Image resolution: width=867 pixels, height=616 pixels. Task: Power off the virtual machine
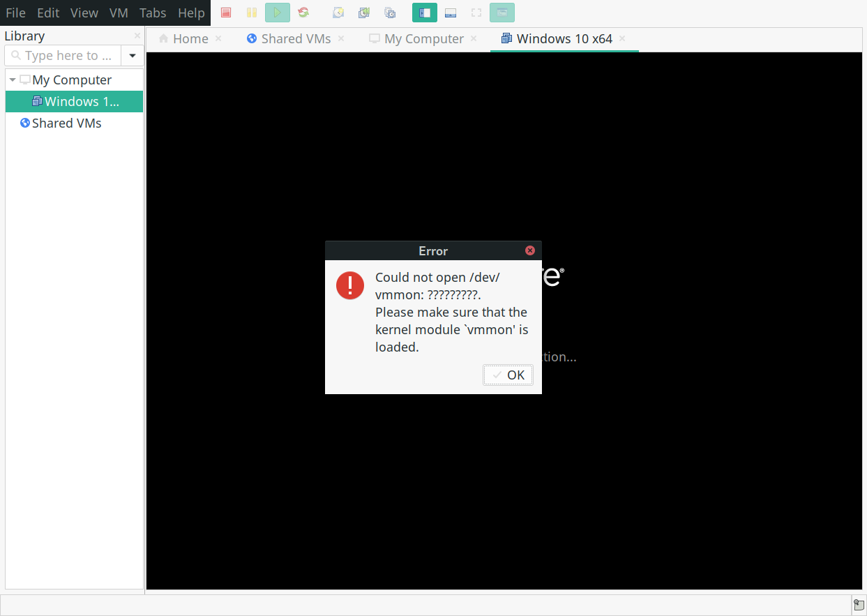[x=226, y=12]
